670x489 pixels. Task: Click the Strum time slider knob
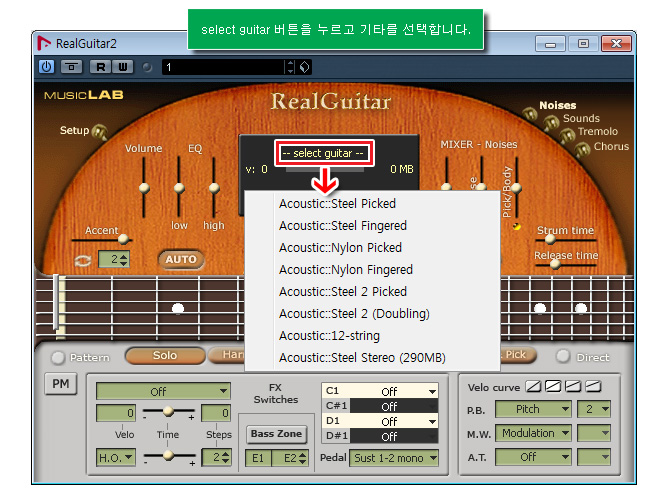[550, 239]
